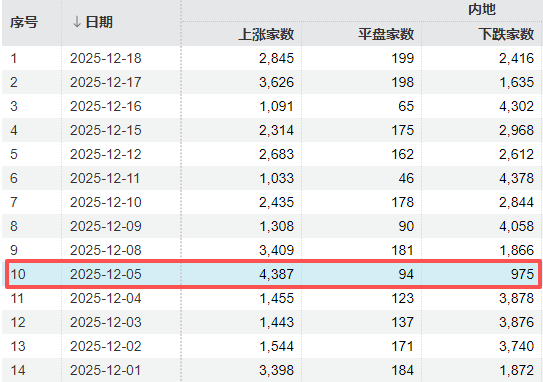Click falling count 1,635
The height and width of the screenshot is (382, 543).
(x=516, y=82)
